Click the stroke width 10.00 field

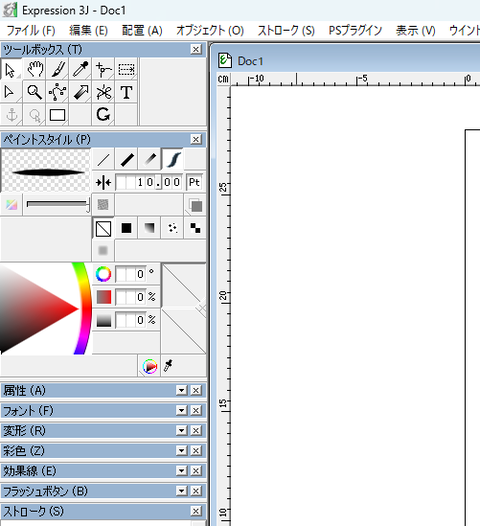point(149,182)
